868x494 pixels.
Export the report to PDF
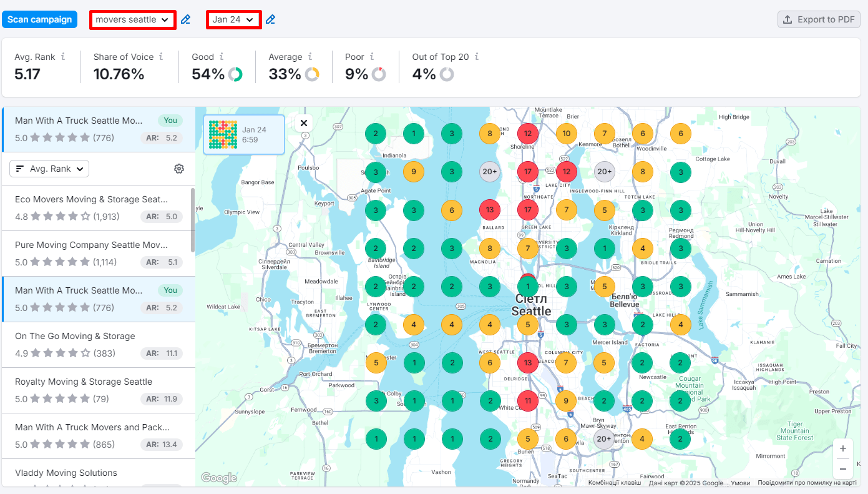[819, 19]
